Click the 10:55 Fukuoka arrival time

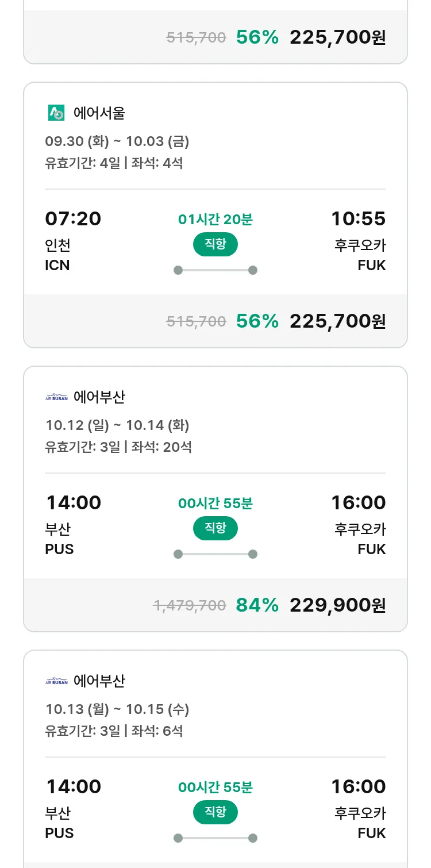point(358,219)
